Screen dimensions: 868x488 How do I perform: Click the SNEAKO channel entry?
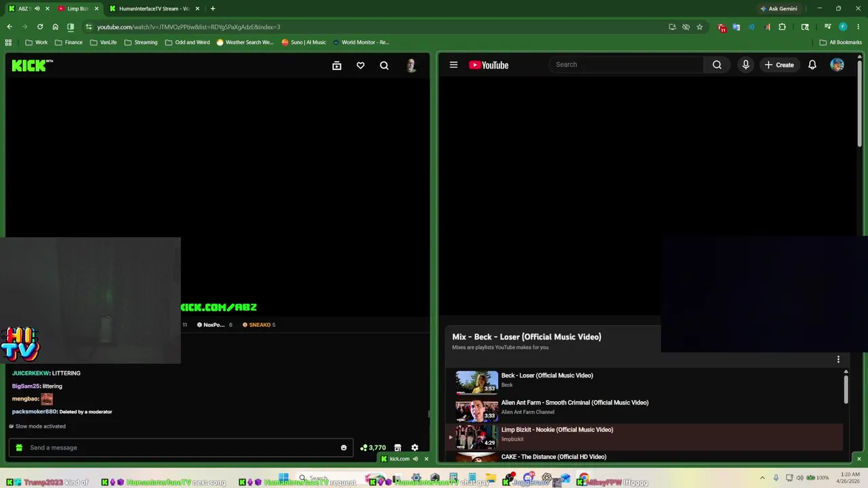point(259,325)
